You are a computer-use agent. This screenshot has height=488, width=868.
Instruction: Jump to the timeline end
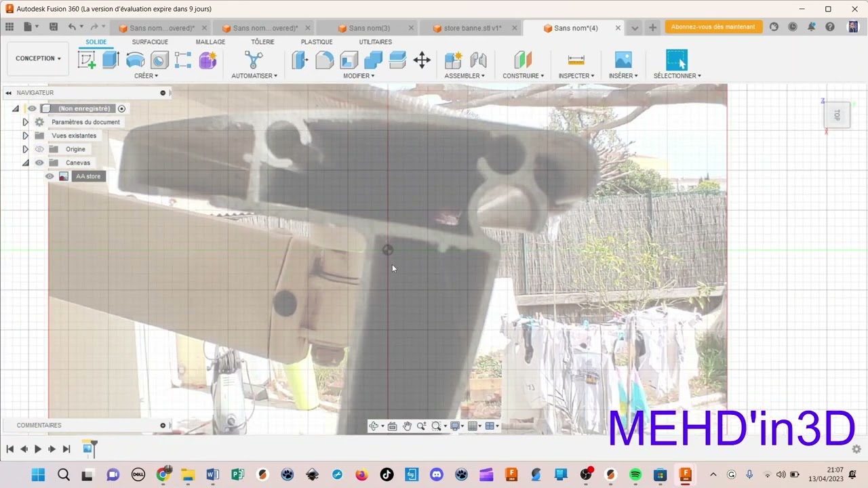pos(66,449)
